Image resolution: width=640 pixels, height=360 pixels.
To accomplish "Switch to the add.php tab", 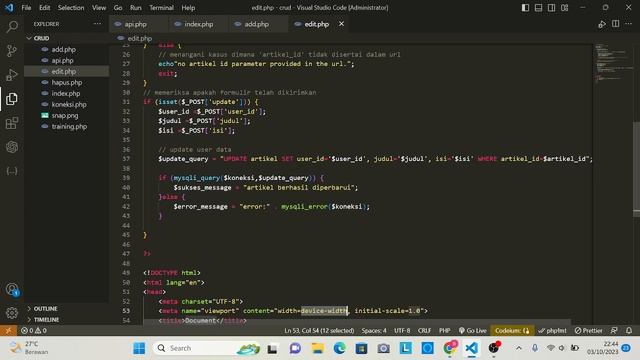I will (x=257, y=24).
